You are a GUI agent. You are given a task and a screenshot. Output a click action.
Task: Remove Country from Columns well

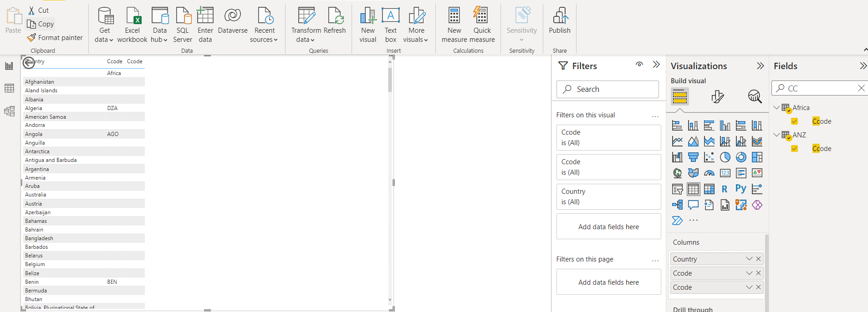758,259
